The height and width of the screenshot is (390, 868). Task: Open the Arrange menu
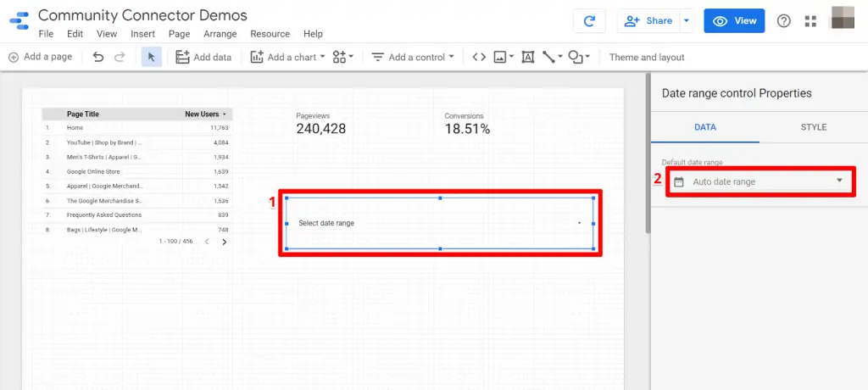[220, 34]
